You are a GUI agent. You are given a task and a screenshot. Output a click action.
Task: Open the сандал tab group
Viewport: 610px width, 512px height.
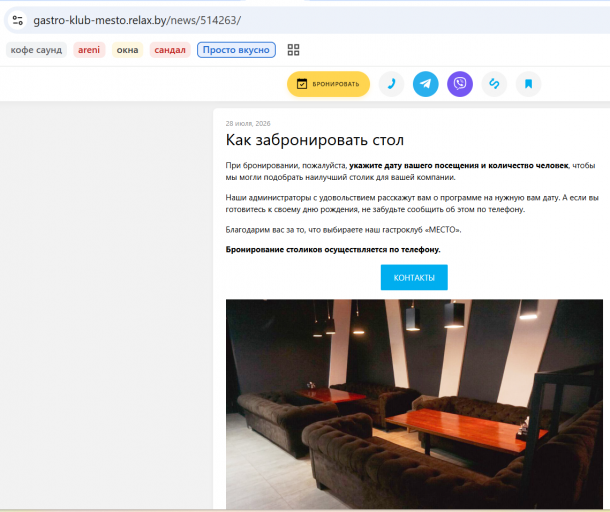pyautogui.click(x=170, y=50)
